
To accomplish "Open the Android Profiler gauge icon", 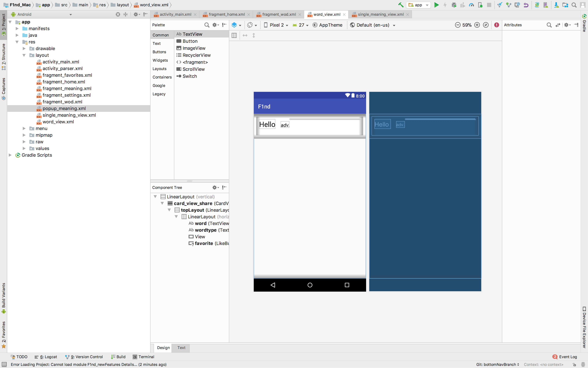I will (471, 5).
